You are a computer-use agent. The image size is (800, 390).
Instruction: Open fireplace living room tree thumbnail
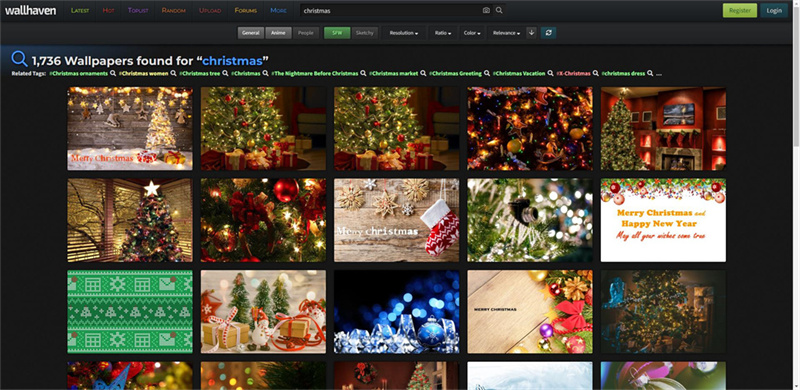click(663, 128)
